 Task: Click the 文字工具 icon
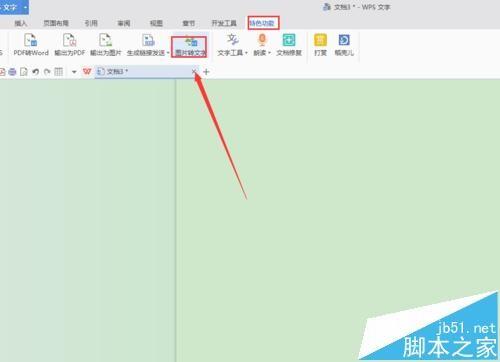click(232, 40)
